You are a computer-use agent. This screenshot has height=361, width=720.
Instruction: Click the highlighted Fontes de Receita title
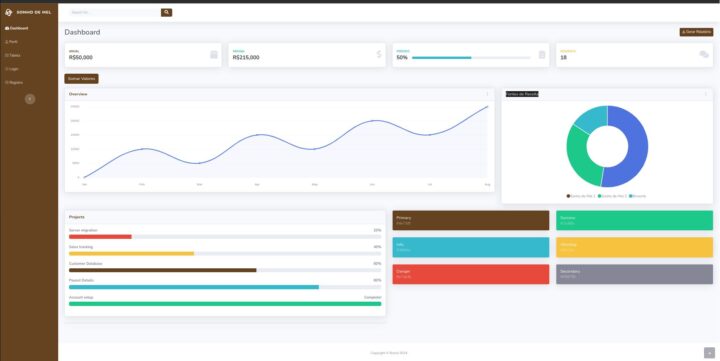522,94
